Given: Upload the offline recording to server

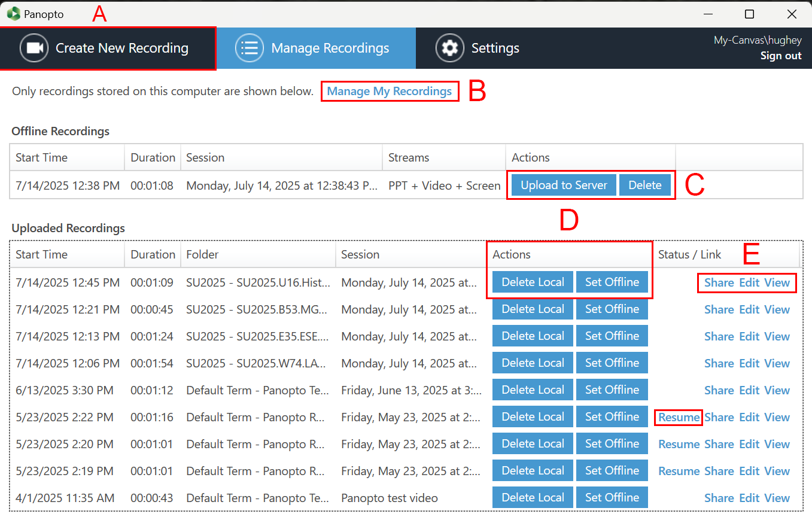Looking at the screenshot, I should pyautogui.click(x=564, y=185).
